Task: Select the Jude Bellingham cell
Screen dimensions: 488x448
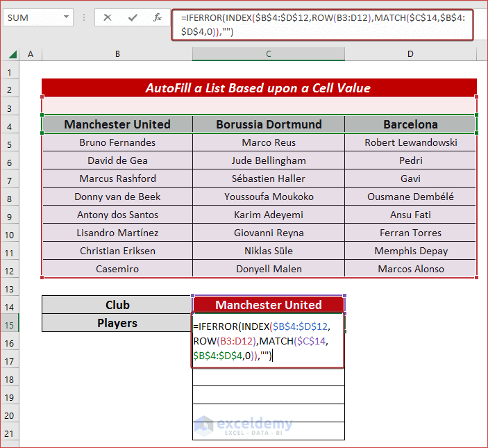Action: (269, 160)
